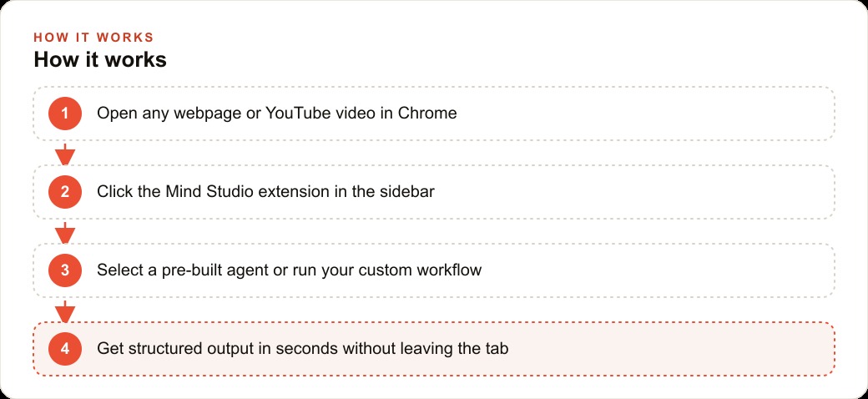The width and height of the screenshot is (868, 399).
Task: Click the step 2 number circle
Action: point(65,192)
